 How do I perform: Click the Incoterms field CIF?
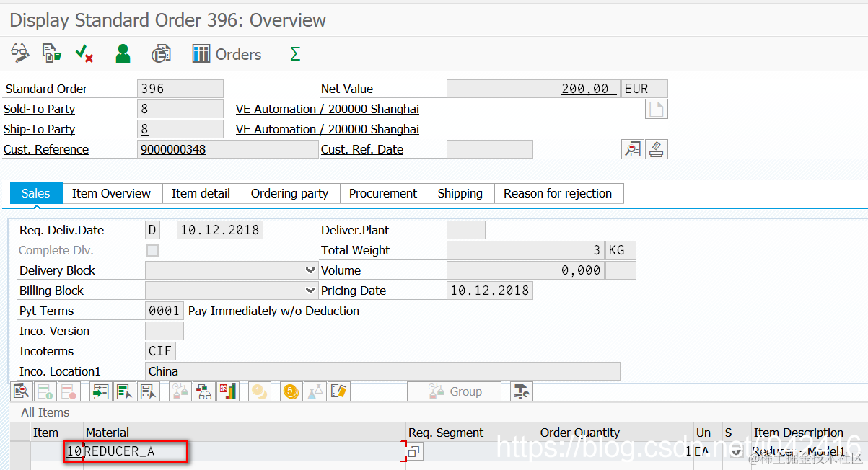click(161, 351)
